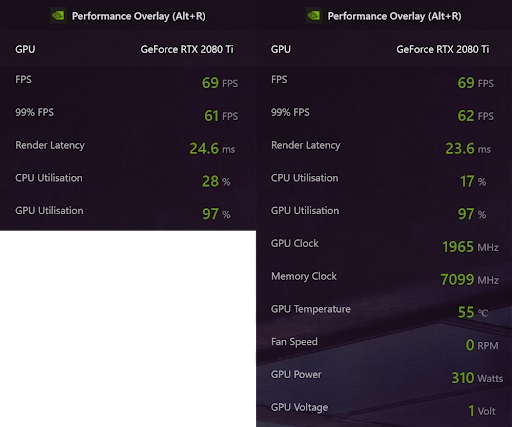Click the 61 FPS value for 99% FPS

click(221, 116)
